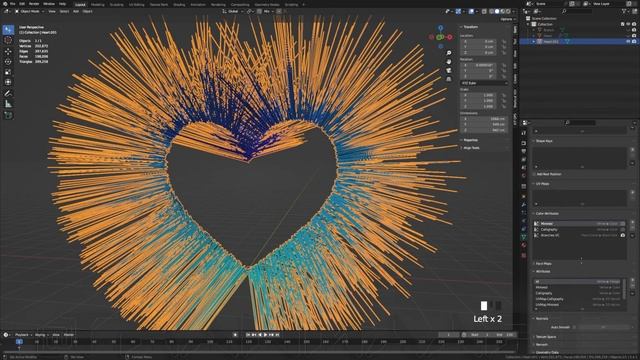Screen dimensions: 640x360
Task: Jump to the timeline start frame
Action: [248, 335]
